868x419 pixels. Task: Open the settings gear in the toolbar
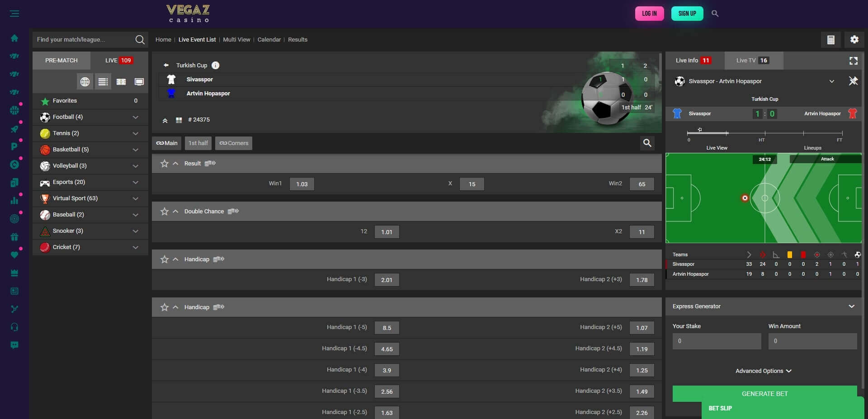(x=854, y=39)
